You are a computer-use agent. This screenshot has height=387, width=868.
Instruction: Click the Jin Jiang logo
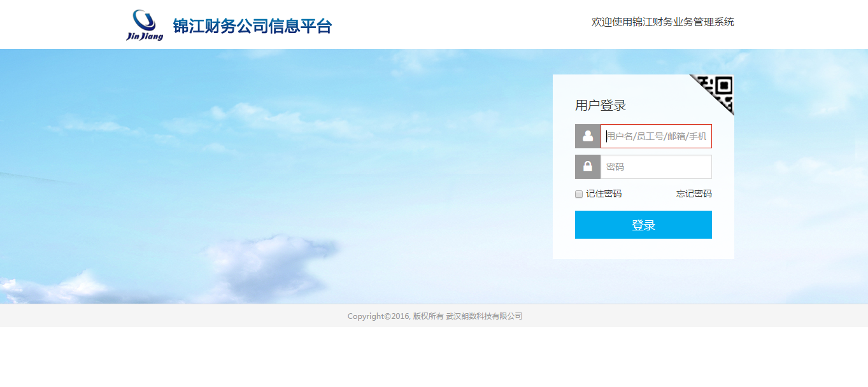click(145, 25)
